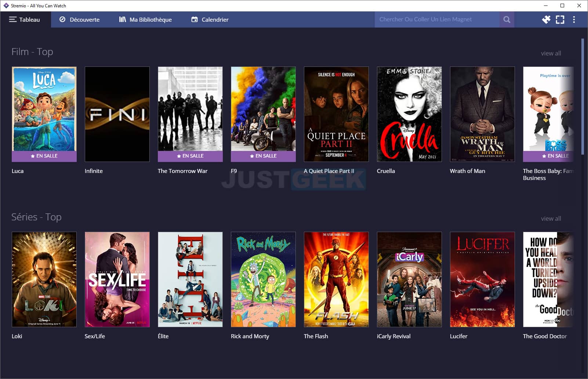The image size is (588, 379).
Task: Open the add-ons manager puzzle icon
Action: [x=546, y=19]
